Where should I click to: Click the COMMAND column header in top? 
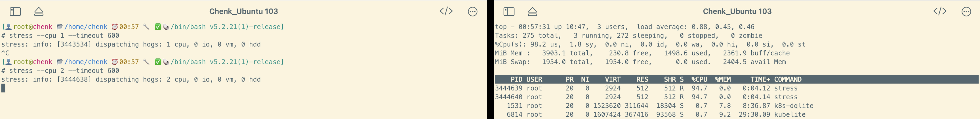[788, 79]
